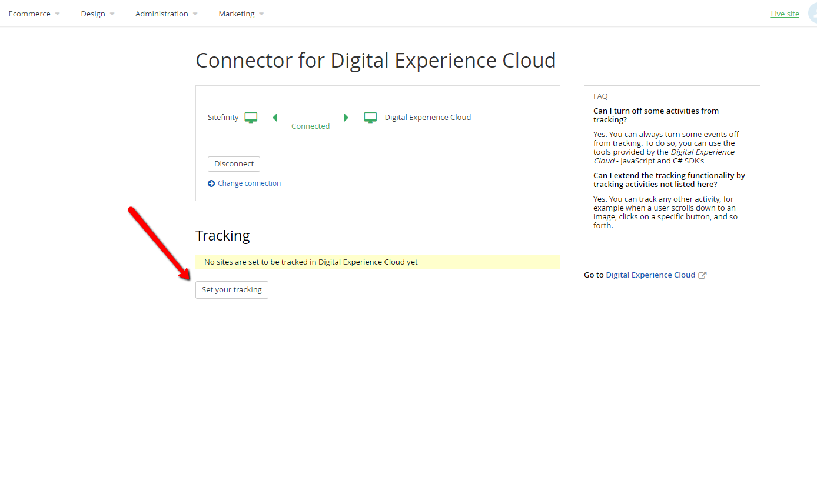This screenshot has width=817, height=504.
Task: Click the Tracking section heading
Action: (222, 236)
